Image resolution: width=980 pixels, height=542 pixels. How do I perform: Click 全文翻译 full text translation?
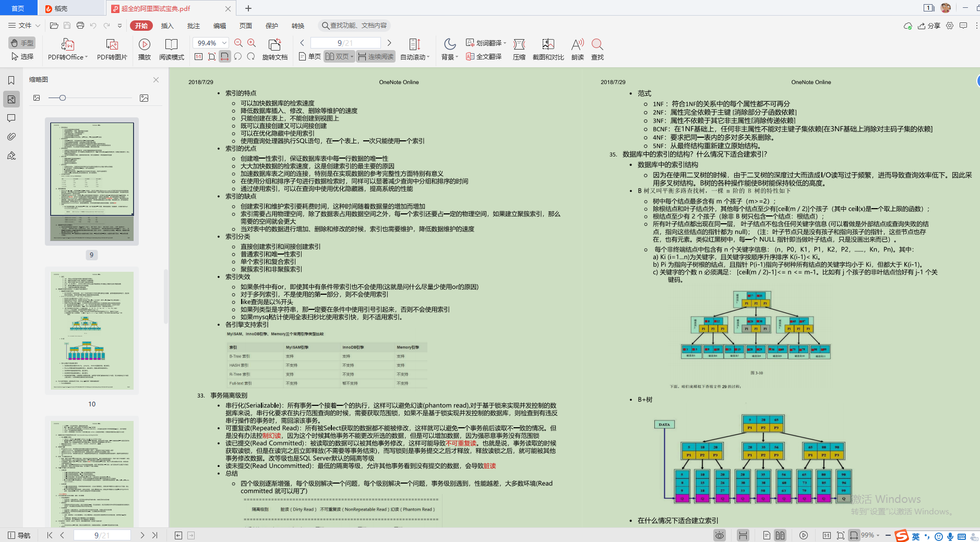point(484,56)
